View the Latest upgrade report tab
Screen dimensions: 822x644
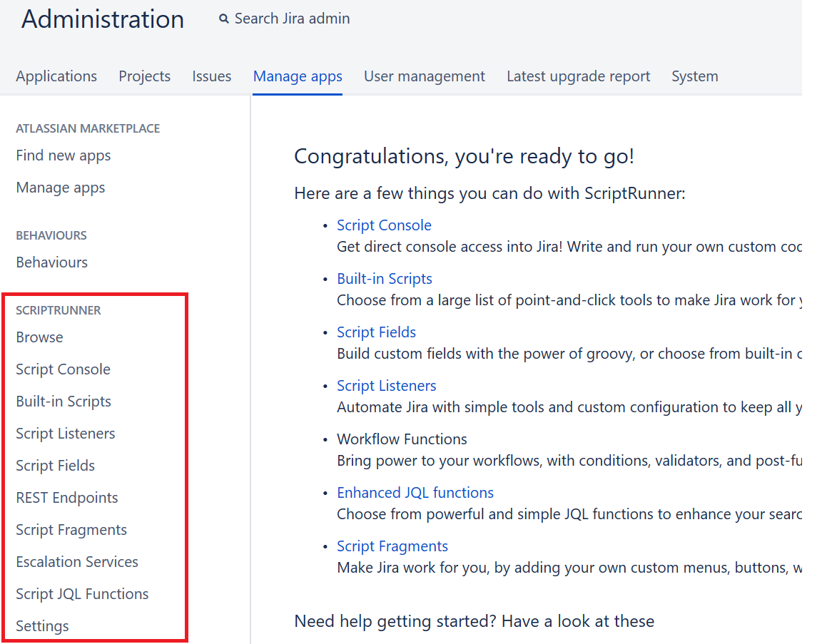(578, 76)
